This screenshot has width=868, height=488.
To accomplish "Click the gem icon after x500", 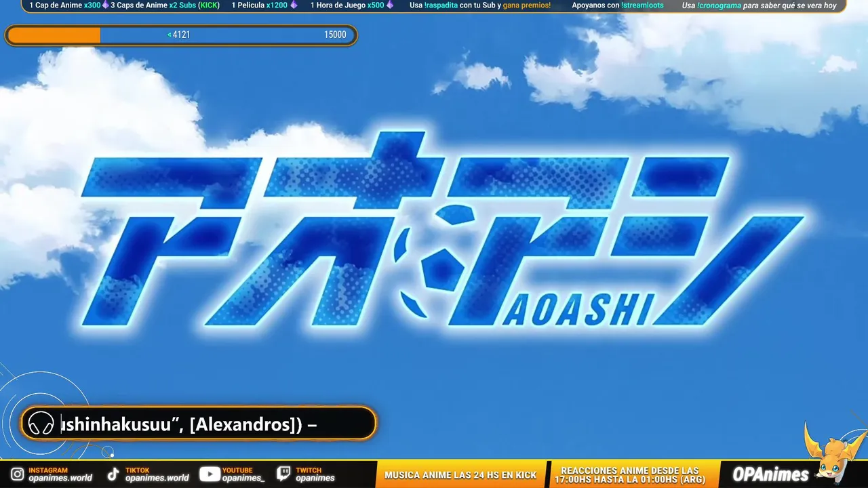I will (x=390, y=5).
